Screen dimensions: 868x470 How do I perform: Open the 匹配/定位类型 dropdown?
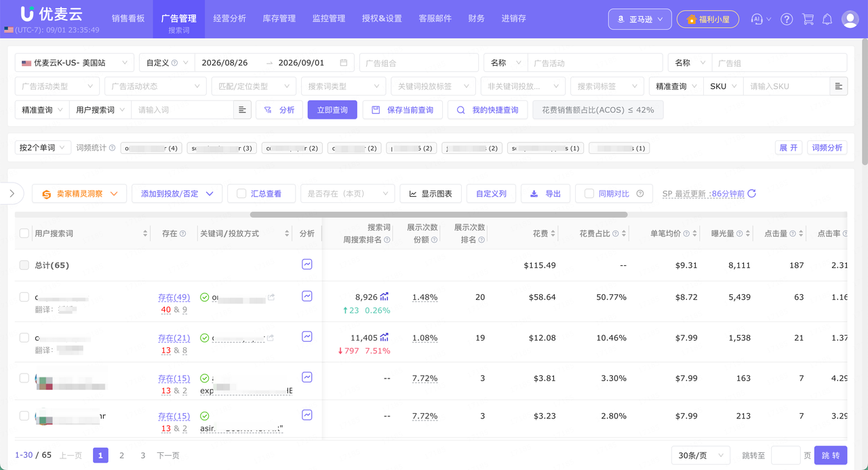254,86
